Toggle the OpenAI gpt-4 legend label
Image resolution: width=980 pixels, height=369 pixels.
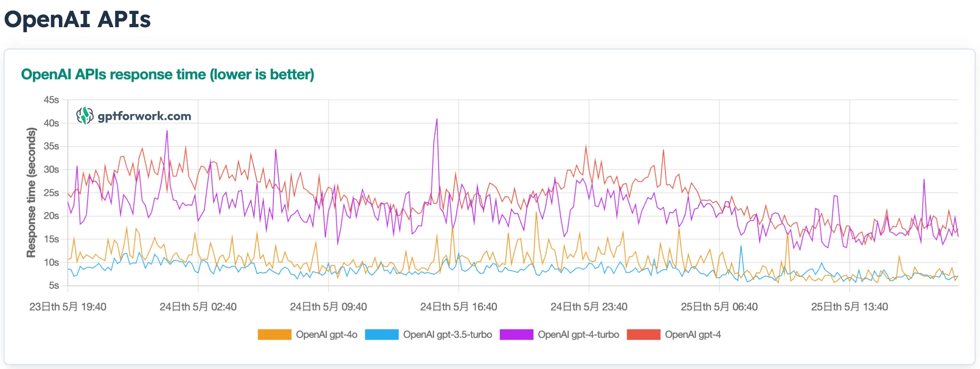pyautogui.click(x=693, y=334)
